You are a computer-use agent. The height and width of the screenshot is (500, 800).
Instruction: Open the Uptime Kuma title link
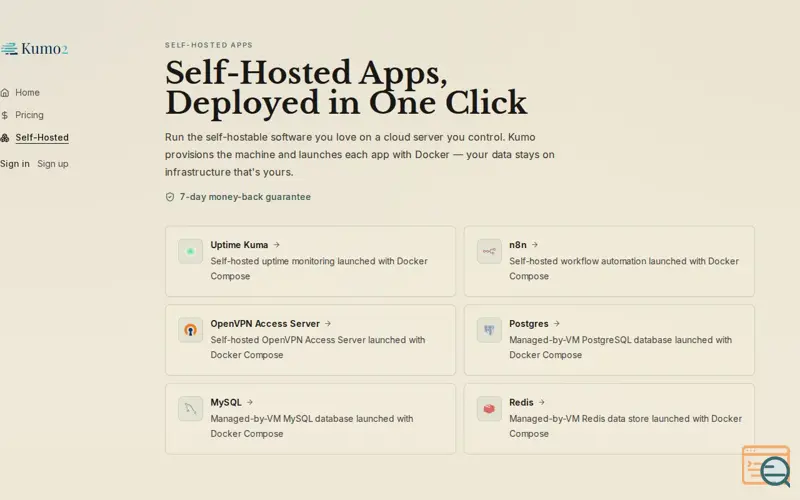[239, 245]
